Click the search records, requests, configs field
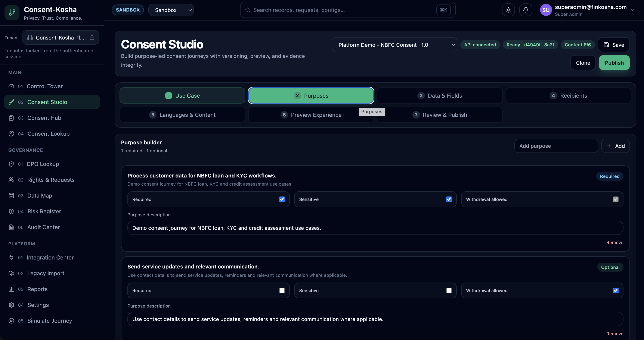Viewport: 644px width, 340px height. click(x=347, y=10)
